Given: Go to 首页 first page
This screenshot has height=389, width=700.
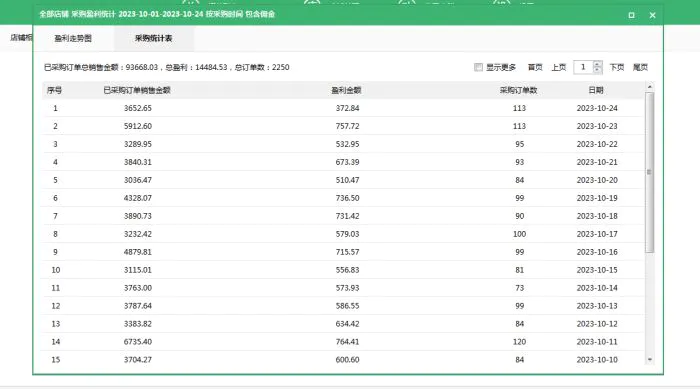Looking at the screenshot, I should tap(535, 67).
